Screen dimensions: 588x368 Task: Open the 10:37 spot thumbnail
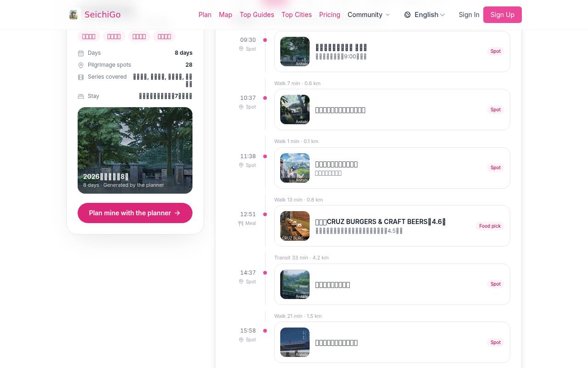point(295,109)
